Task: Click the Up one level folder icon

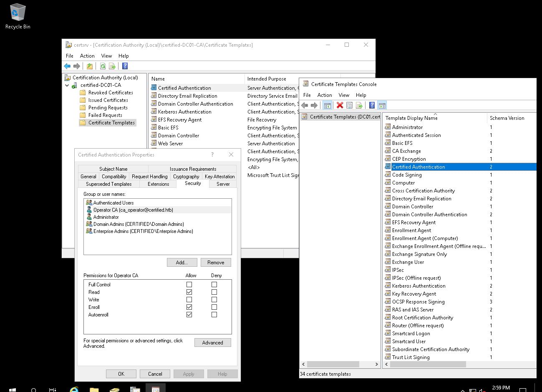Action: 90,66
